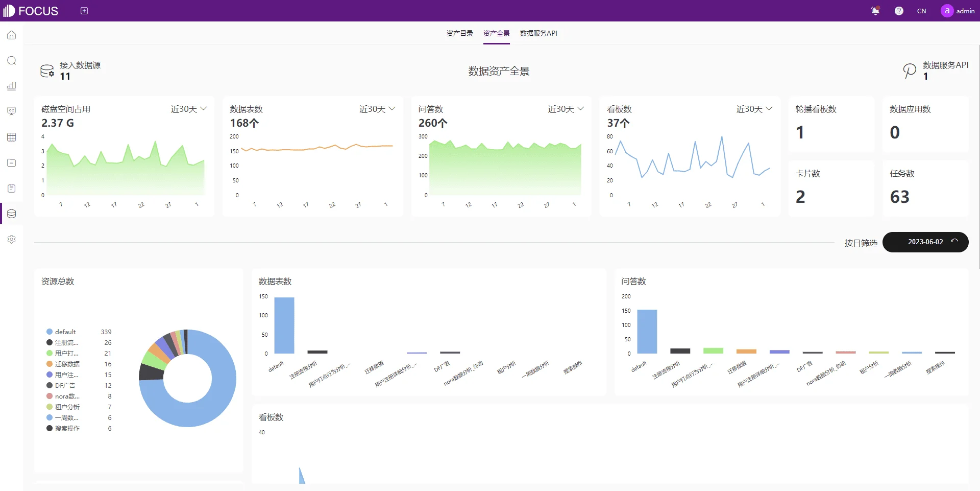This screenshot has width=980, height=491.
Task: Expand the 近30天 dropdown on 问答数 card
Action: click(x=565, y=109)
